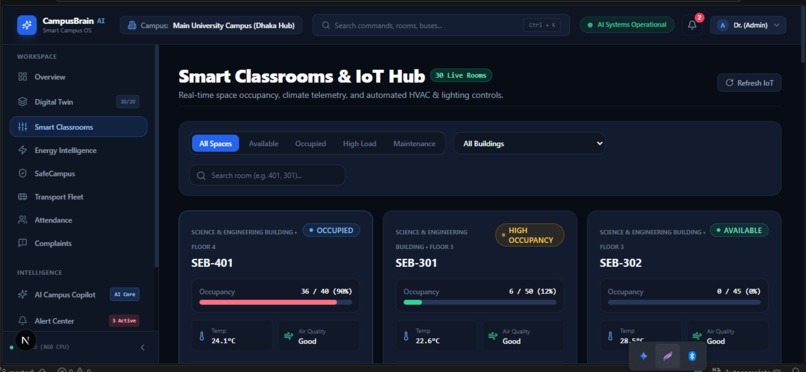This screenshot has width=806, height=372.
Task: Open Overview in the sidebar
Action: 79,77
